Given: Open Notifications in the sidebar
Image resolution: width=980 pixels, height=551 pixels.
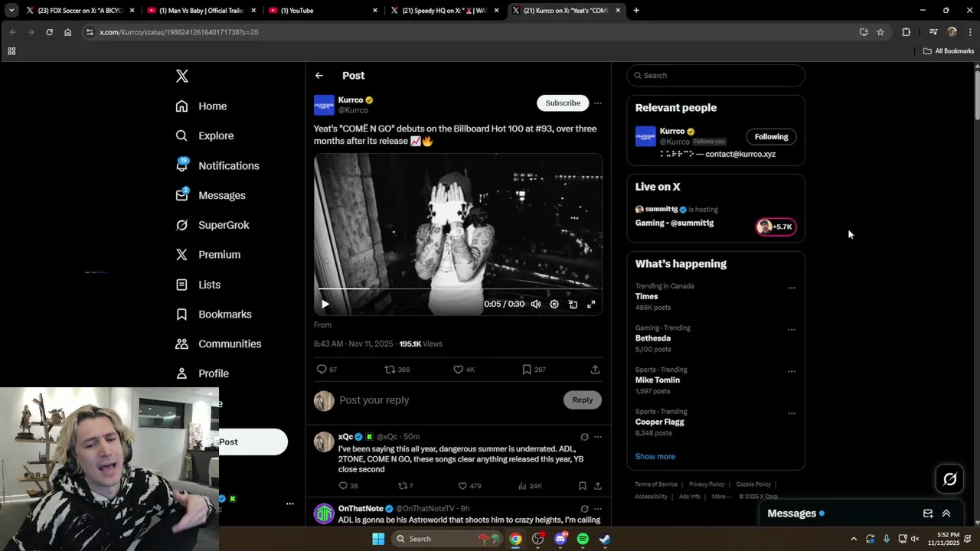Looking at the screenshot, I should pyautogui.click(x=217, y=165).
